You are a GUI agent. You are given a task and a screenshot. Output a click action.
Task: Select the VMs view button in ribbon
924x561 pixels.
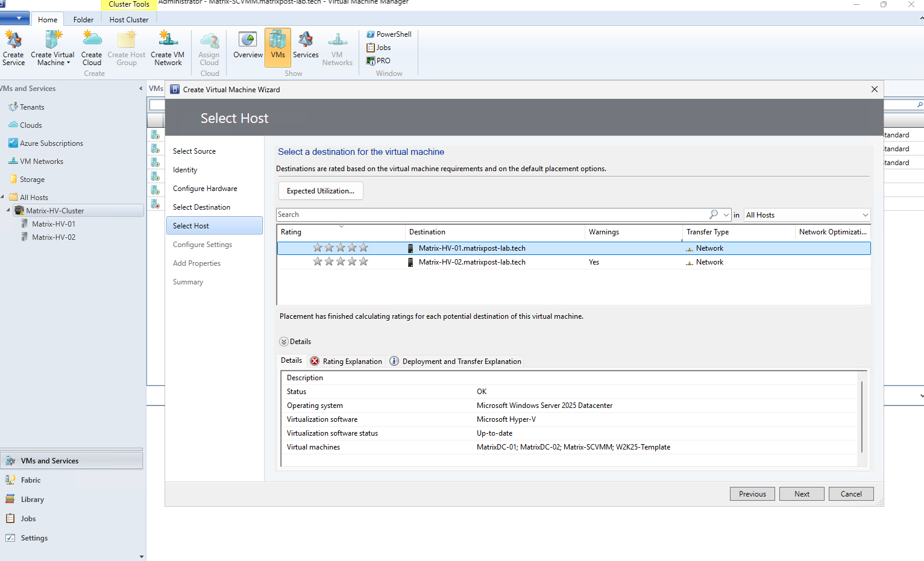[278, 48]
